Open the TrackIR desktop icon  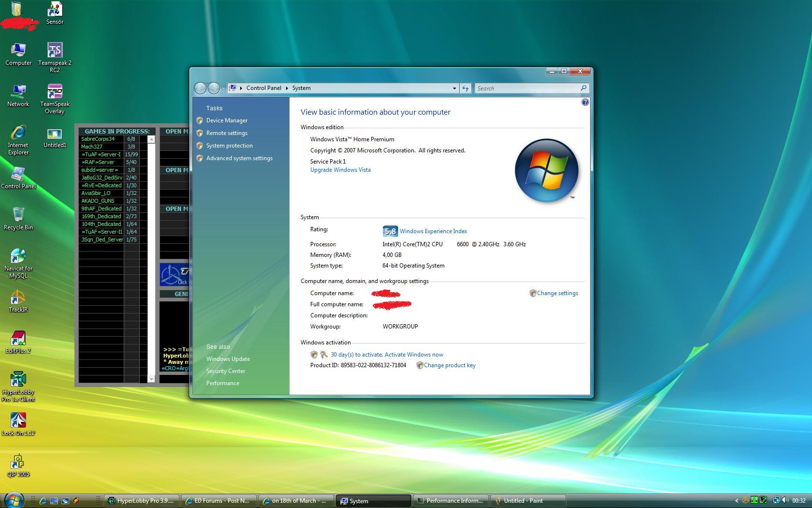tap(18, 301)
